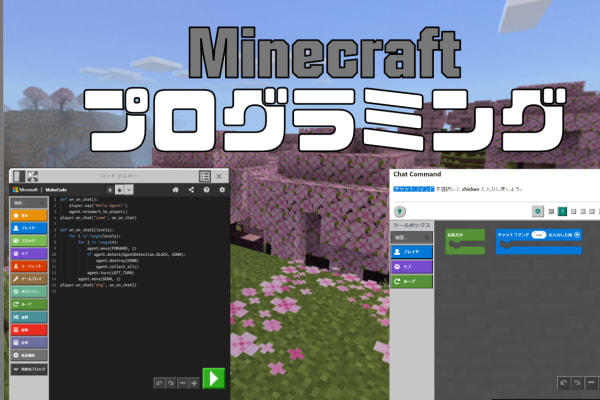Click the highlighted chat command link in the tutorial

414,189
